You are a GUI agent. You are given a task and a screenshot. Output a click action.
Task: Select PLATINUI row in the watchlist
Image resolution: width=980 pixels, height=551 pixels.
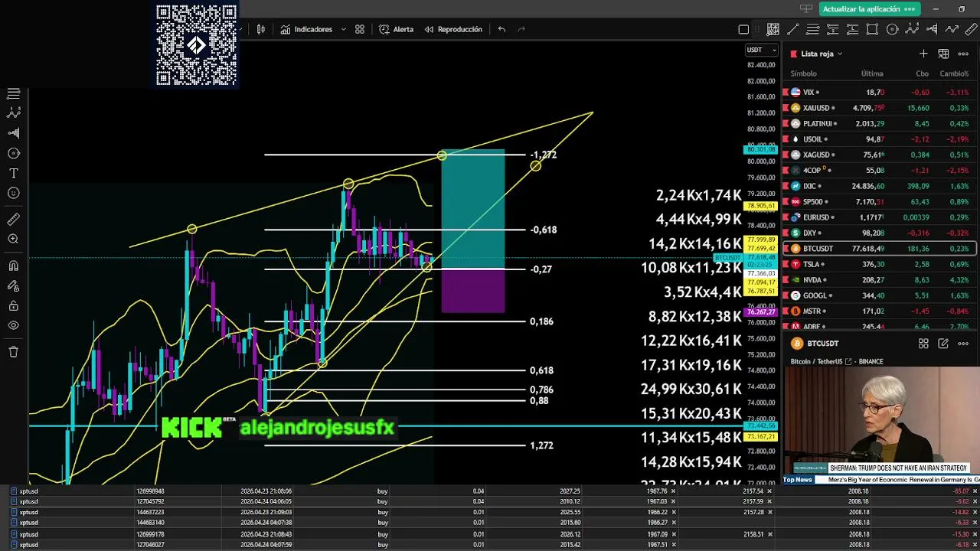tap(879, 123)
